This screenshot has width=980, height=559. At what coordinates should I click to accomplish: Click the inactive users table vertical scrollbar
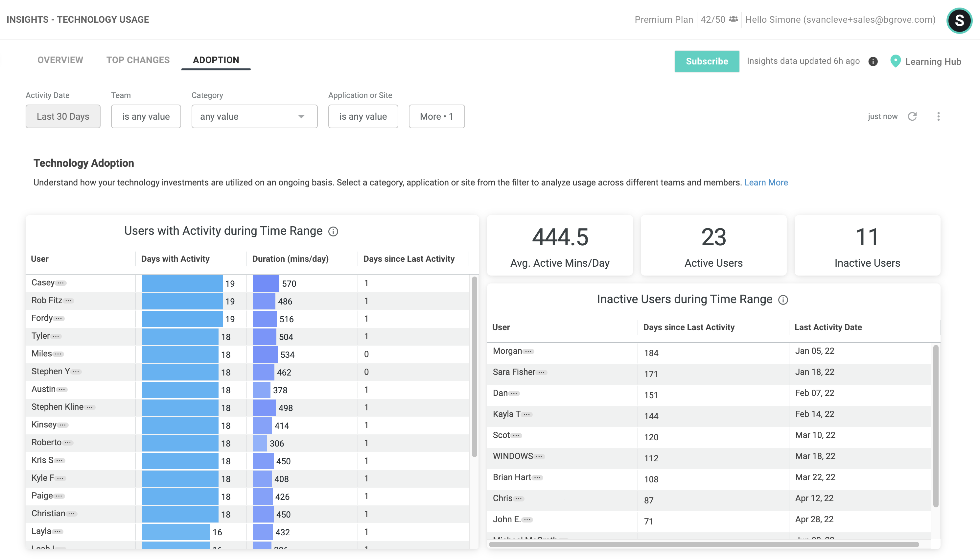936,426
